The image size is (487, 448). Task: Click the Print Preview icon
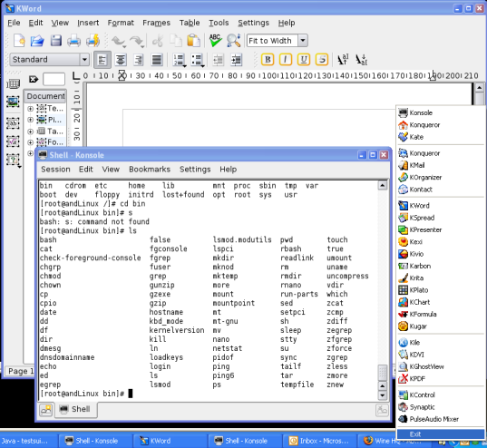93,41
